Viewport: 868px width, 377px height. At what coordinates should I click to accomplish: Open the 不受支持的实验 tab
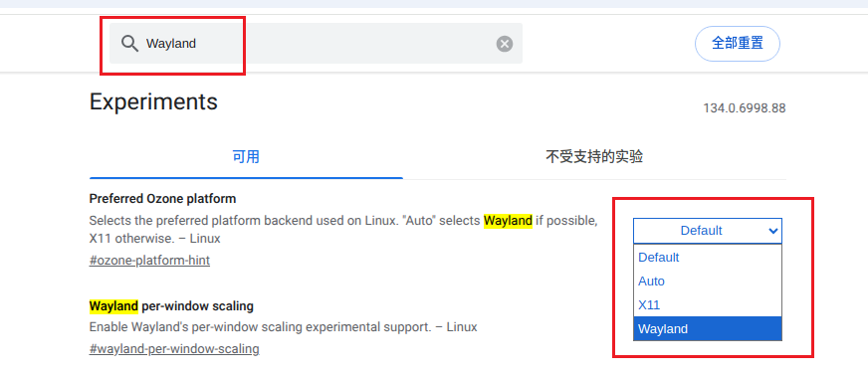pyautogui.click(x=594, y=157)
